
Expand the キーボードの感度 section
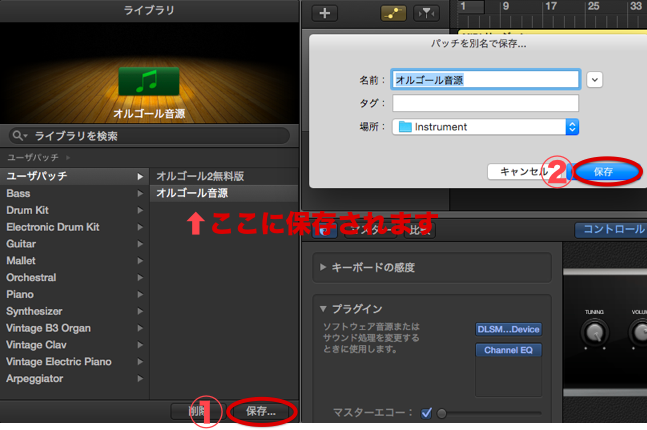point(323,268)
